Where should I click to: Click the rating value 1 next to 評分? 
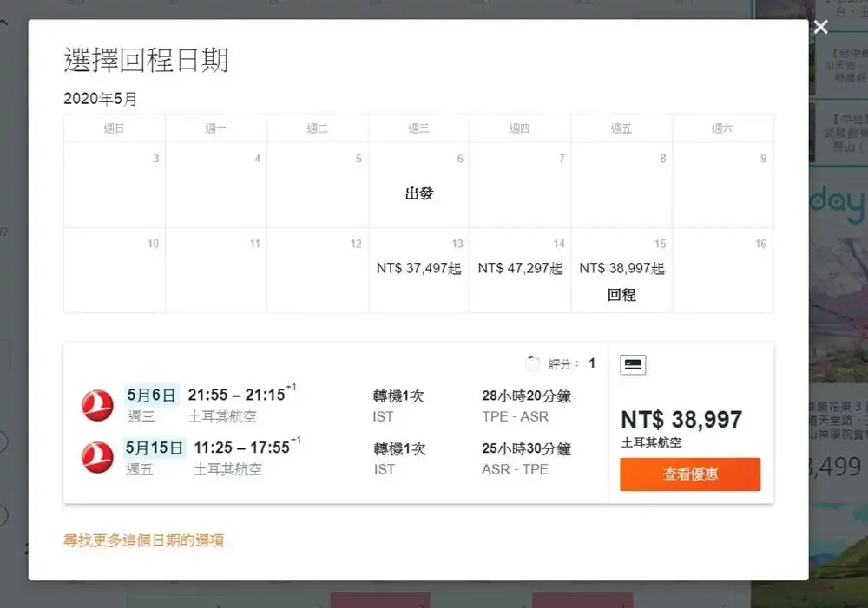(x=592, y=363)
